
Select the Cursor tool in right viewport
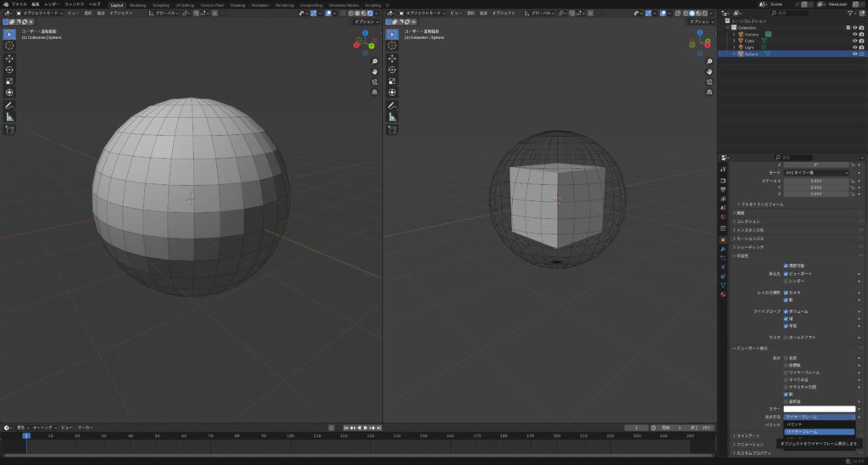tap(392, 46)
